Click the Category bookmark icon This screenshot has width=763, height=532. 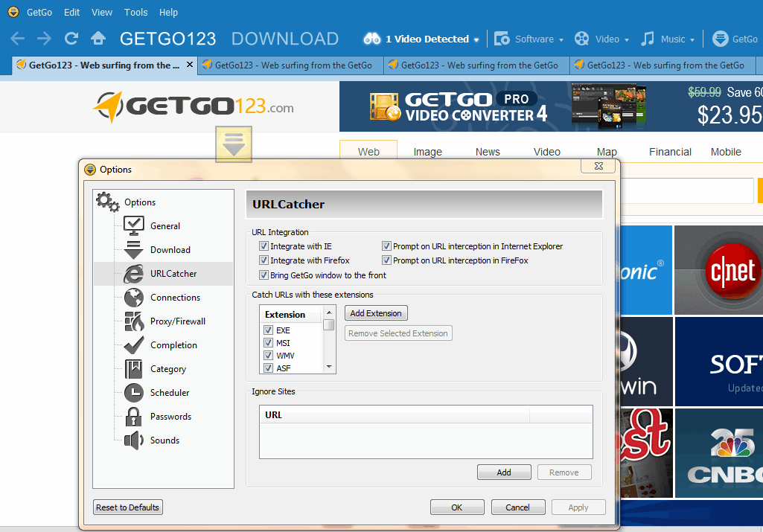point(134,369)
